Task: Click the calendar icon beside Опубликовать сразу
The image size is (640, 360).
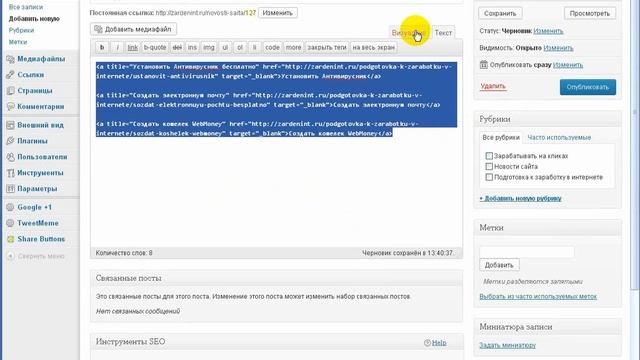Action: (x=484, y=64)
